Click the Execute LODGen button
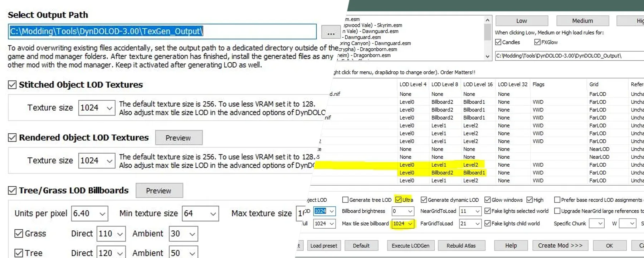Image resolution: width=644 pixels, height=258 pixels. [410, 245]
